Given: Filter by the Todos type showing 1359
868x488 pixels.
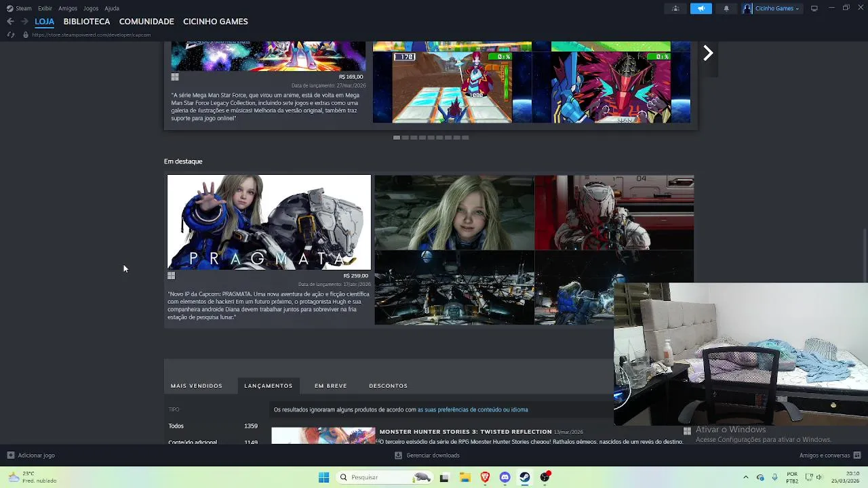Looking at the screenshot, I should [x=213, y=426].
